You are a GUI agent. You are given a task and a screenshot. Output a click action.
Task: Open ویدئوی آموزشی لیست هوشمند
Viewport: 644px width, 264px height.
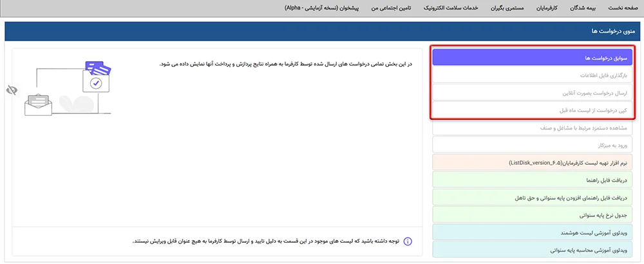pos(533,232)
